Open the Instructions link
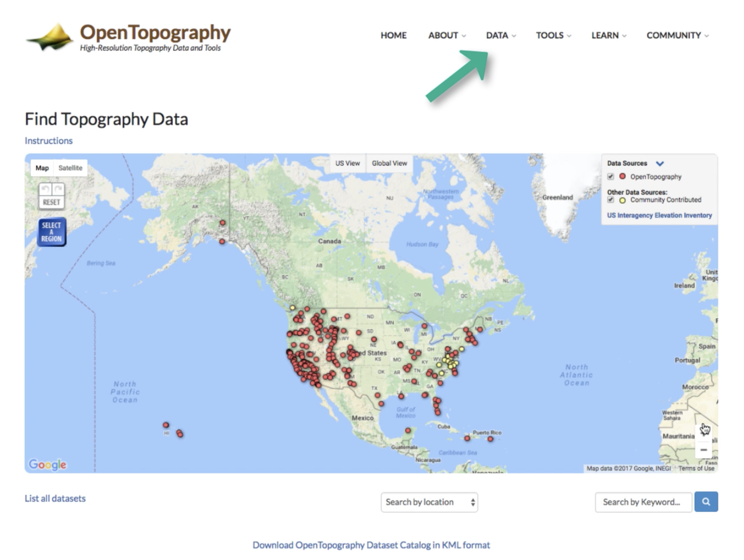The image size is (744, 560). (x=49, y=141)
